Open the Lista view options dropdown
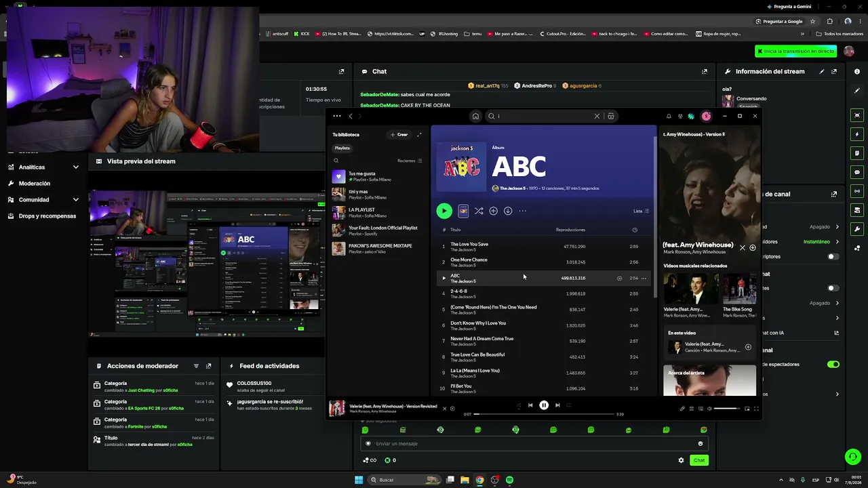Screen dimensions: 868x488 641,211
